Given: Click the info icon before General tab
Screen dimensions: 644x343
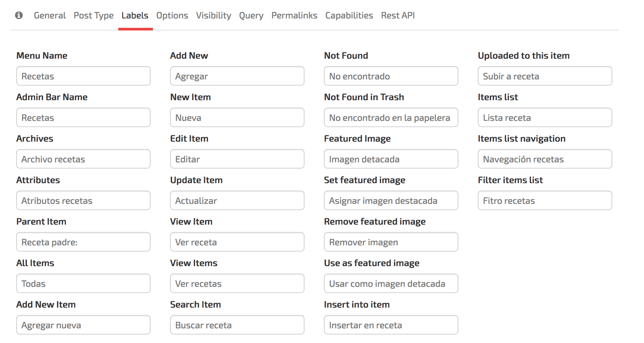Looking at the screenshot, I should [x=19, y=15].
